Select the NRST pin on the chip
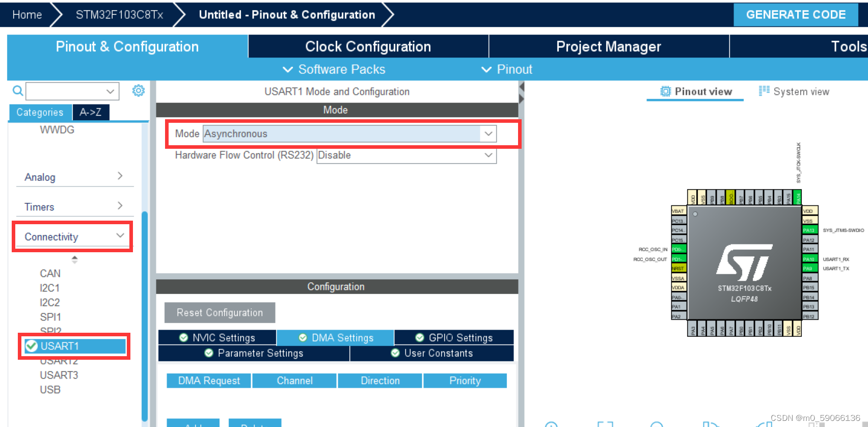Image resolution: width=868 pixels, height=427 pixels. point(679,268)
